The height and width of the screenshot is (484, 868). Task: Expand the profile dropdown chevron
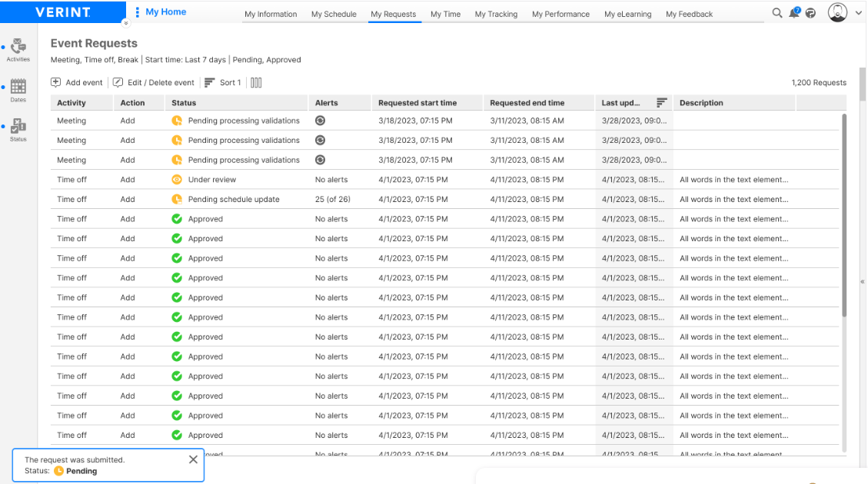[x=858, y=12]
